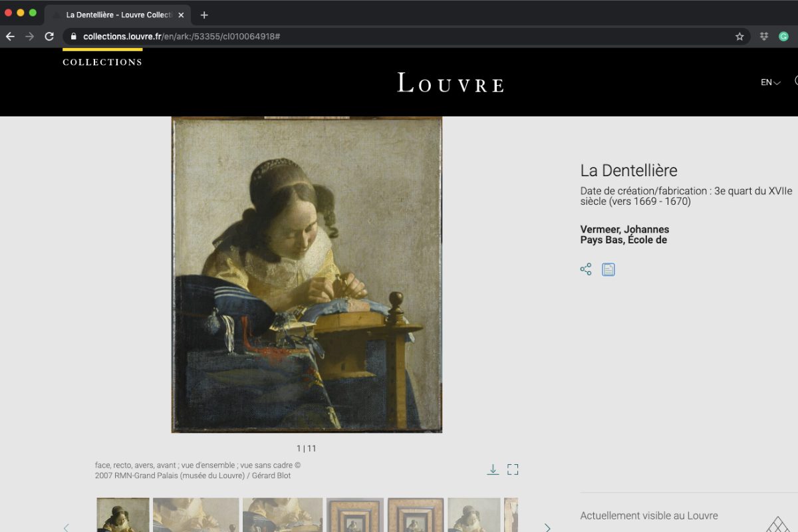
Task: Click the Date de création/fabrication text
Action: click(x=686, y=196)
